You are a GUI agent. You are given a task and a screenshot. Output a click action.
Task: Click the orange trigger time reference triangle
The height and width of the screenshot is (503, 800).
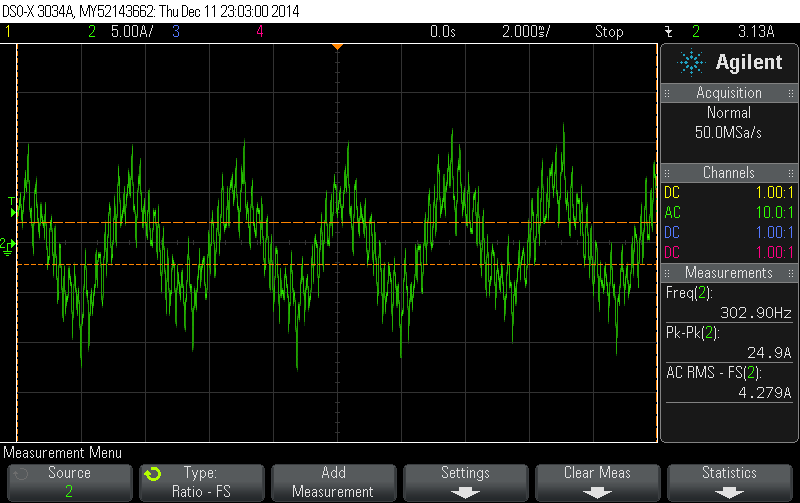(x=338, y=47)
